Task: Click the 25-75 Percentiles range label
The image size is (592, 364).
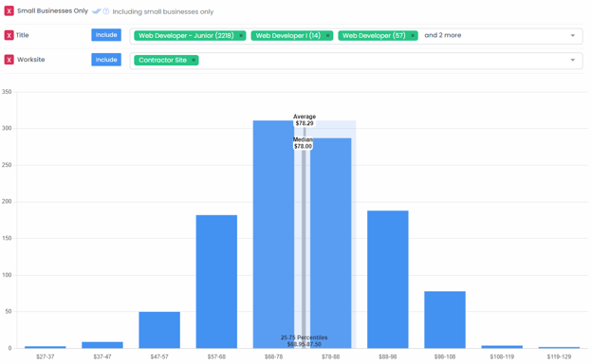Action: coord(304,340)
